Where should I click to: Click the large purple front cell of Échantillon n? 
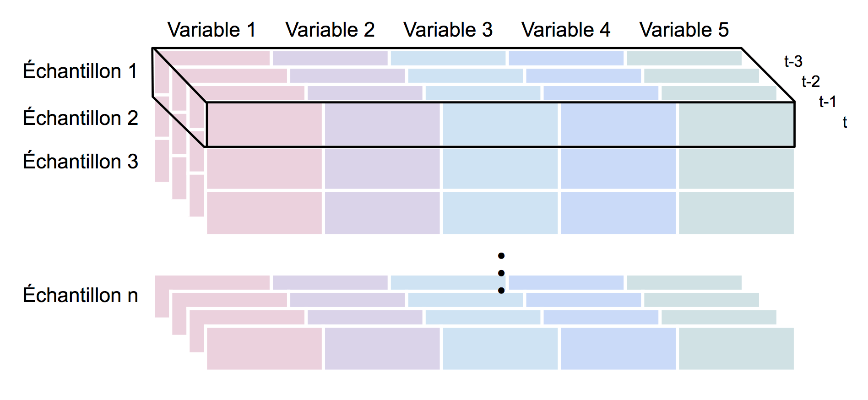point(382,349)
